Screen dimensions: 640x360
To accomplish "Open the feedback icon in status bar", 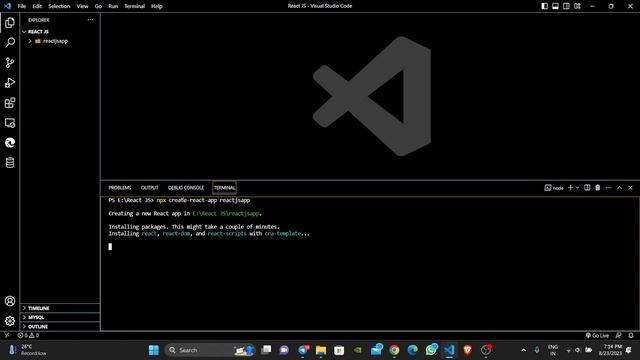I will pyautogui.click(x=619, y=335).
